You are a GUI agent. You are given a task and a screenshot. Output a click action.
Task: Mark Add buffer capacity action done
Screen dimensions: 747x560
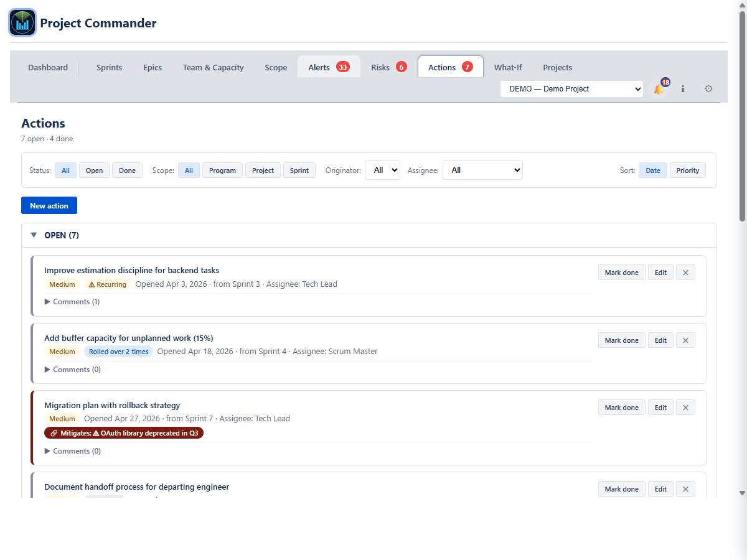[x=622, y=340]
